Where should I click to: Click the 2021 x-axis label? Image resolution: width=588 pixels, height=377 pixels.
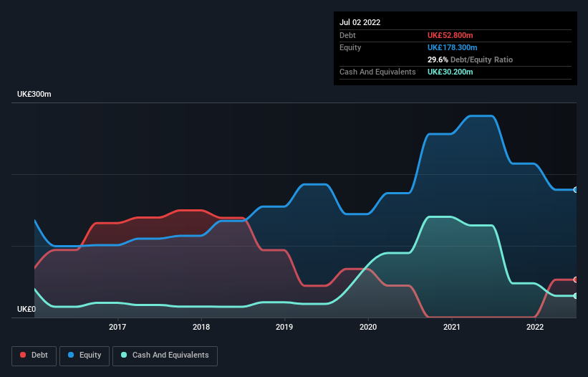[x=452, y=327]
